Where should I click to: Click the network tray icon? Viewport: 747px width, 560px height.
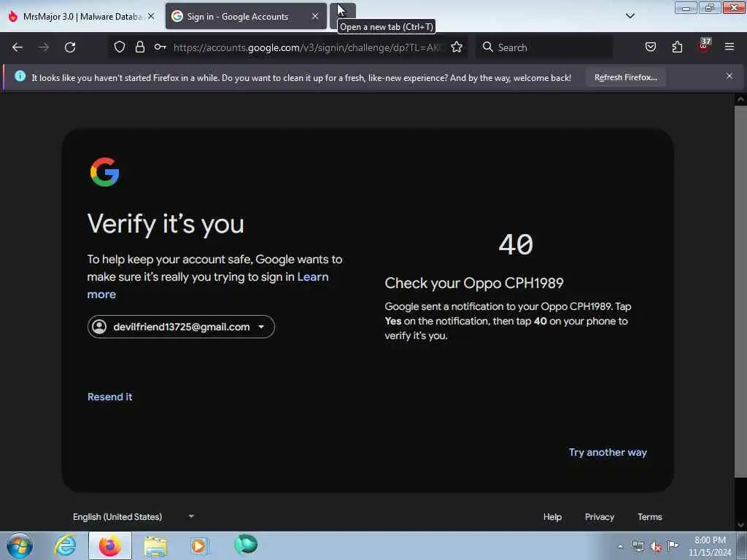coord(638,547)
